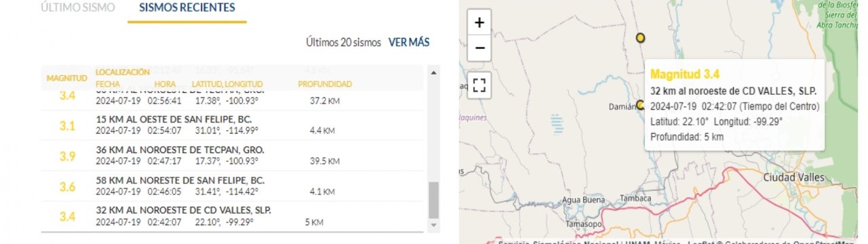This screenshot has width=868, height=244.
Task: Zoom in on the map
Action: (479, 22)
